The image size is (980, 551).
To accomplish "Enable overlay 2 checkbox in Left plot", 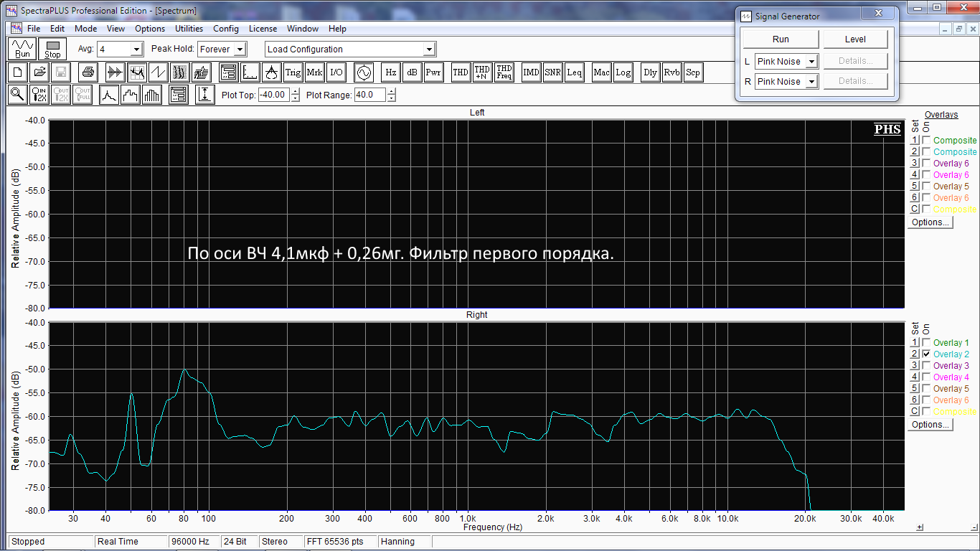I will [926, 152].
